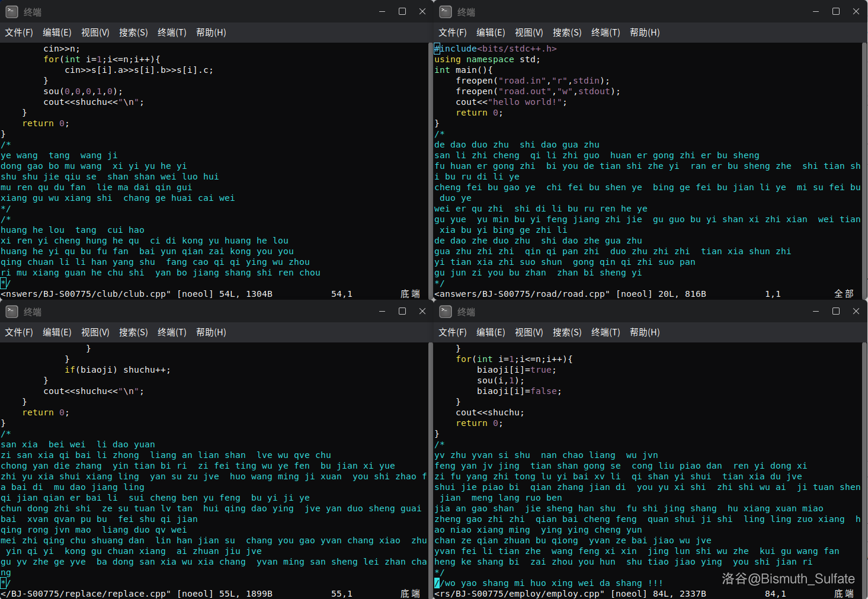Close the terminal window showing replace.cpp
This screenshot has width=868, height=599.
coord(422,311)
